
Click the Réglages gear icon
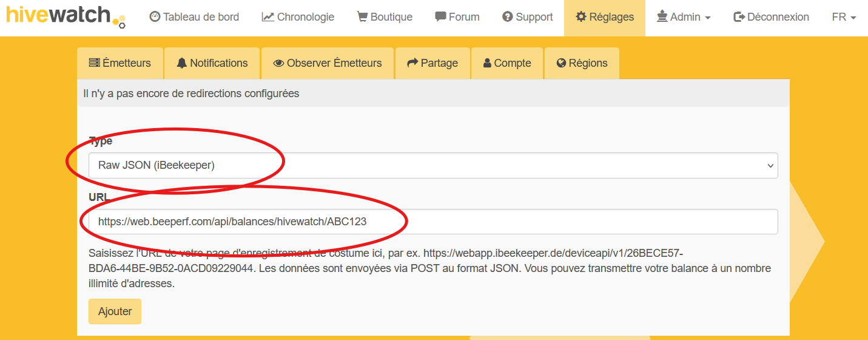point(581,17)
